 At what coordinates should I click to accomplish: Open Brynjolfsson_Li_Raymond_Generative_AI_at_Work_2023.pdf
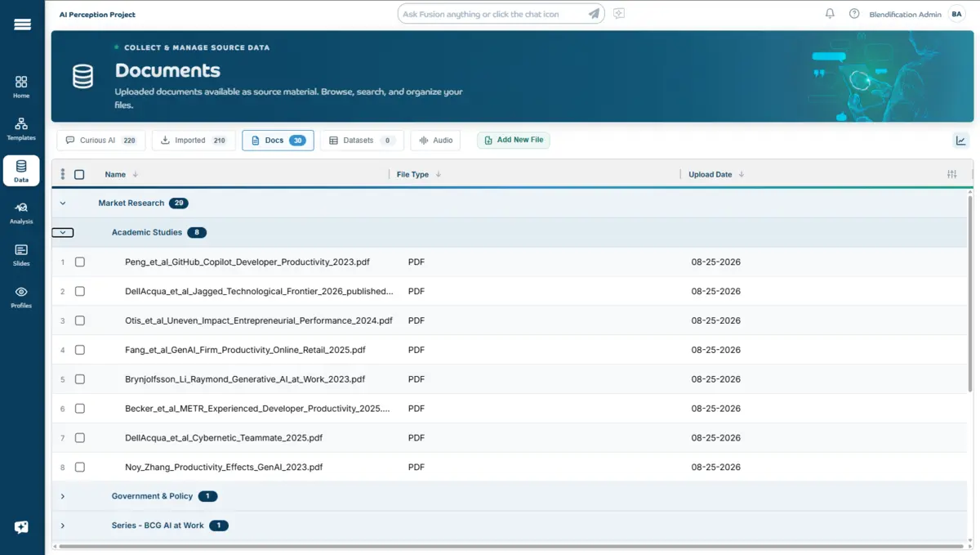pos(245,379)
